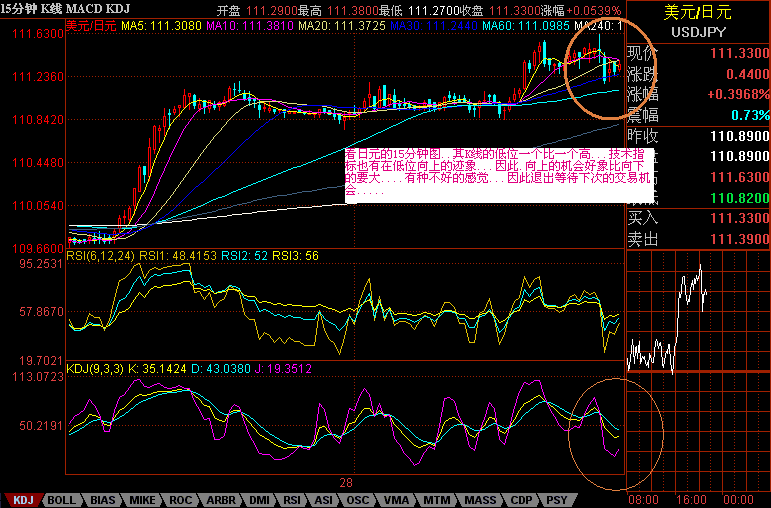The height and width of the screenshot is (508, 771).
Task: Click the 买入 111.3300 bid row
Action: (698, 218)
